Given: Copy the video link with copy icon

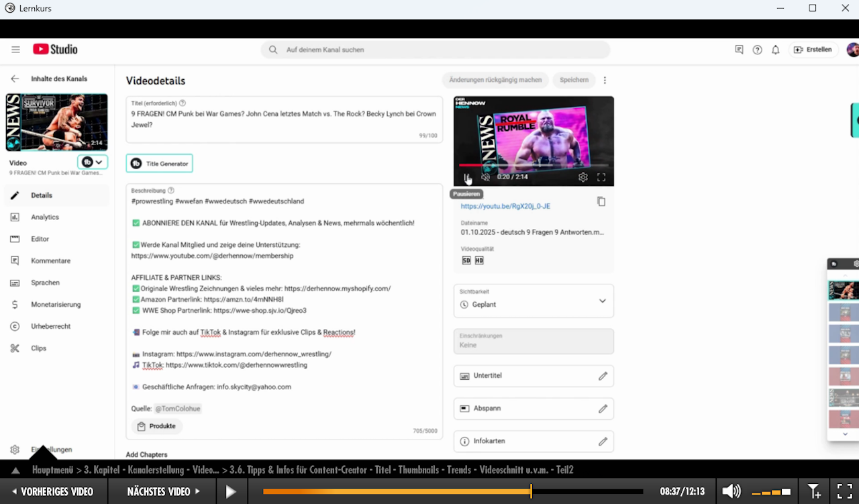Looking at the screenshot, I should [x=601, y=201].
